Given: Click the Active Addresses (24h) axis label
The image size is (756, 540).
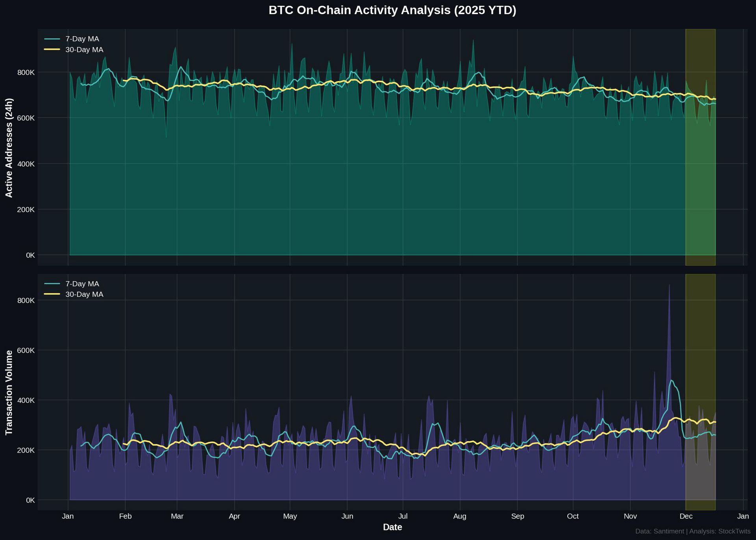Looking at the screenshot, I should click(9, 148).
